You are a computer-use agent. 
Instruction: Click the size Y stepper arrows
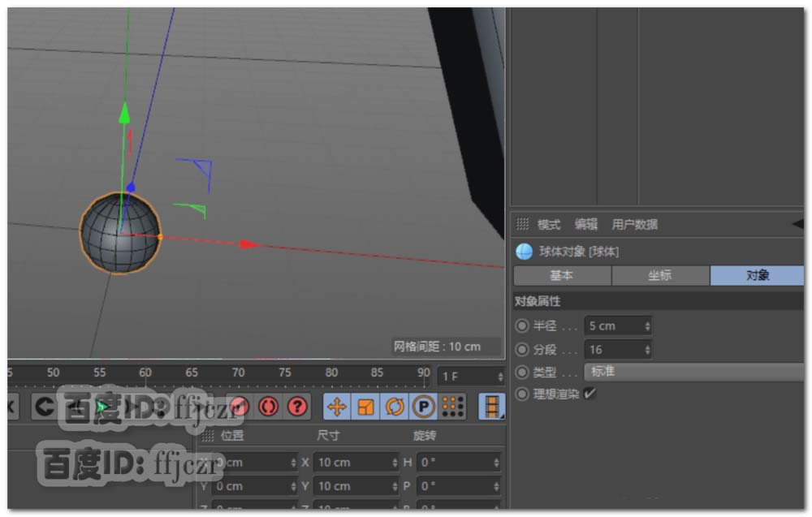point(395,486)
